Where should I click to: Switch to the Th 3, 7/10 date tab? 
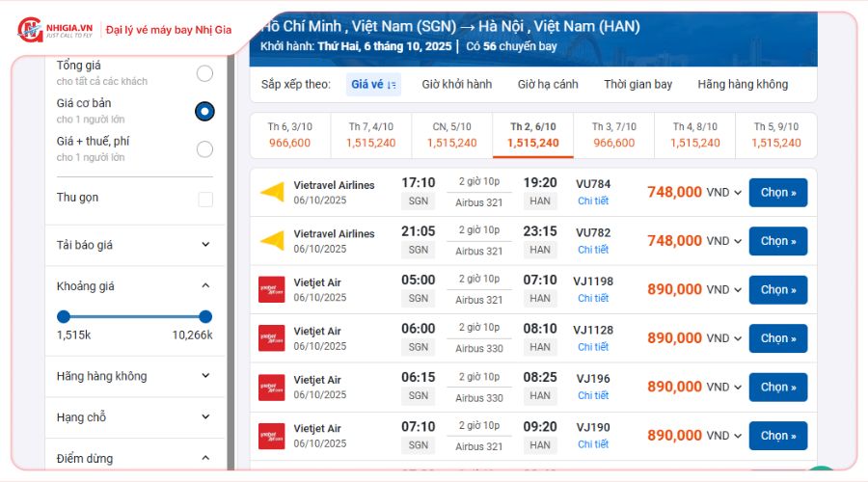[613, 135]
